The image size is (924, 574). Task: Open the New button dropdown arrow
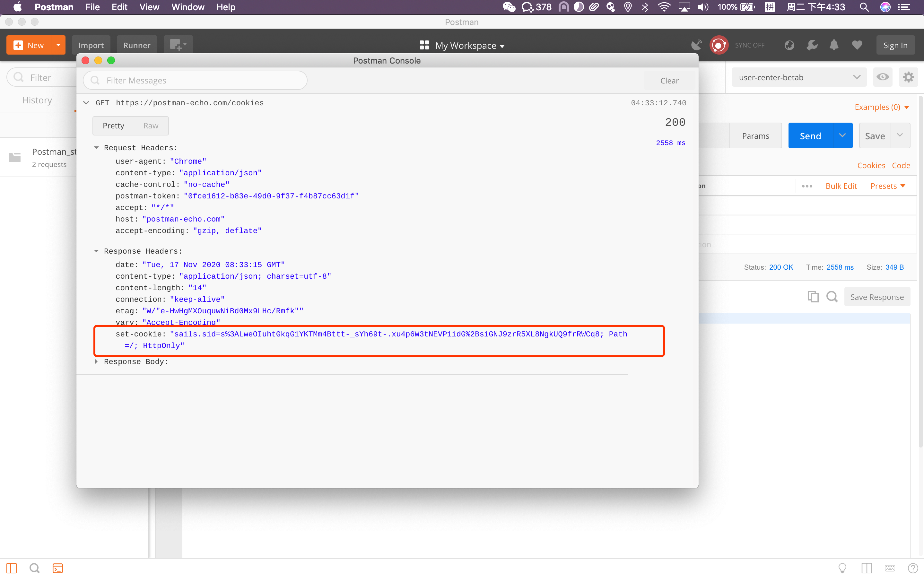58,45
